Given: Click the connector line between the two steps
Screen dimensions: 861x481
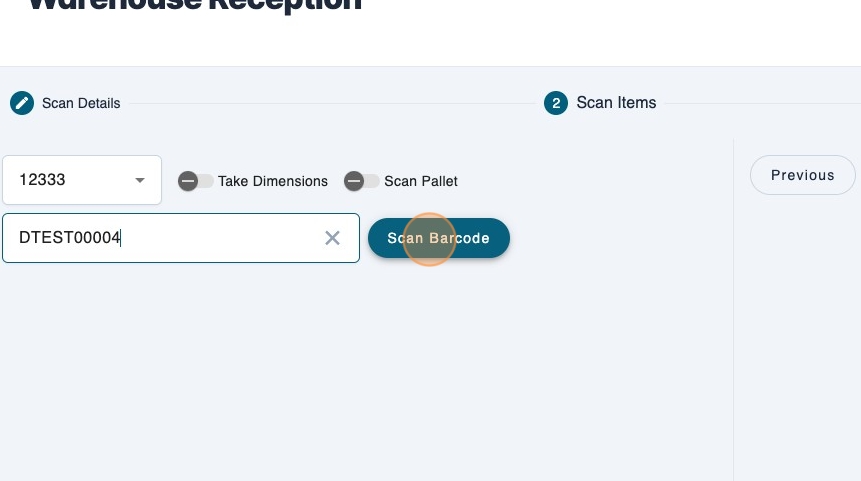Looking at the screenshot, I should click(x=330, y=103).
